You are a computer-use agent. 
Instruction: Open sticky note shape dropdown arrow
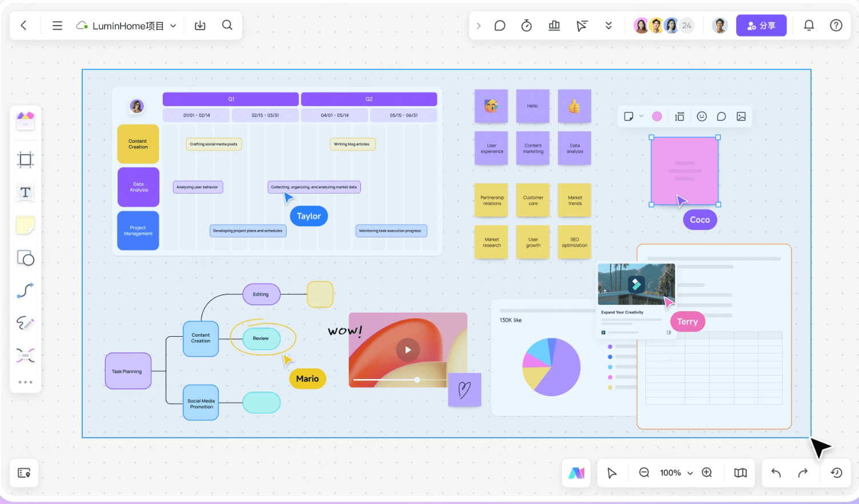coord(641,116)
